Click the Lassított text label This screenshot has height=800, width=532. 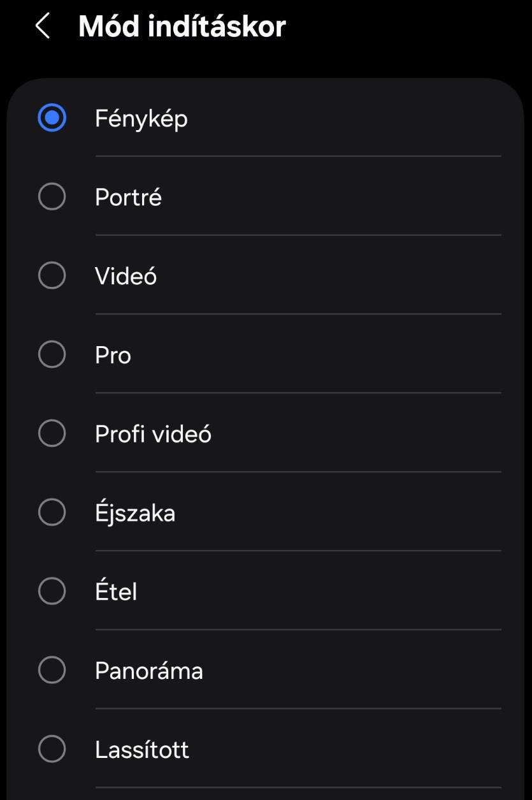click(x=142, y=750)
